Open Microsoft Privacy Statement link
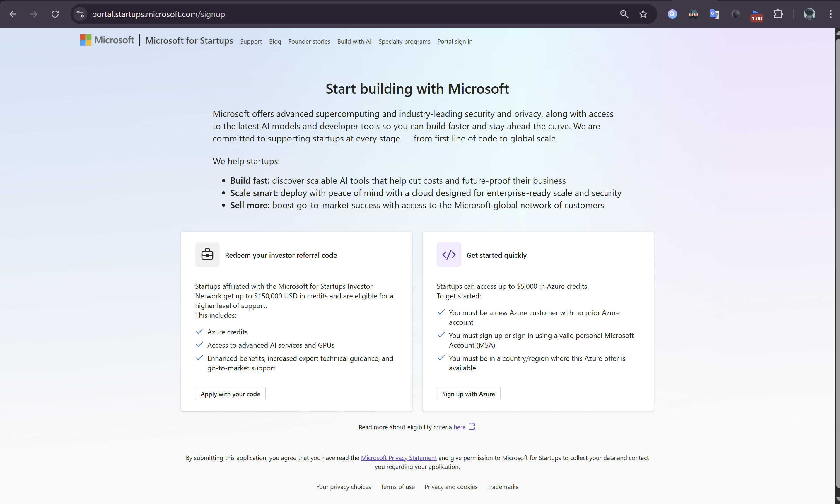The width and height of the screenshot is (840, 504). click(x=399, y=458)
